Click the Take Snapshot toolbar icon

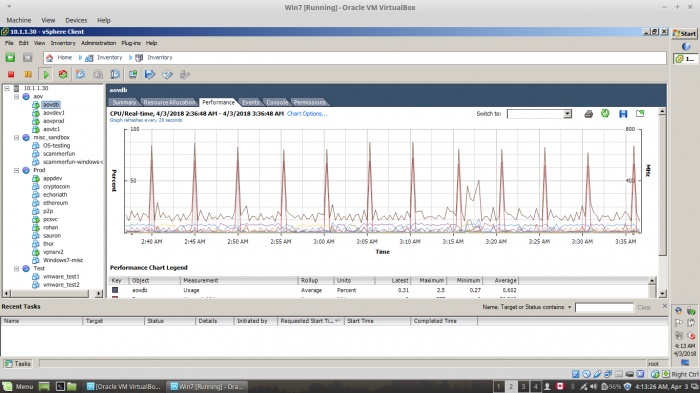pos(80,75)
